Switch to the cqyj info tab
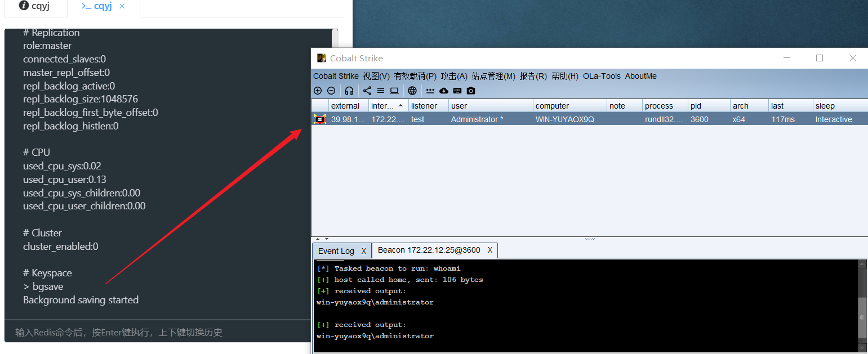Viewport: 868px width, 354px height. (x=34, y=6)
